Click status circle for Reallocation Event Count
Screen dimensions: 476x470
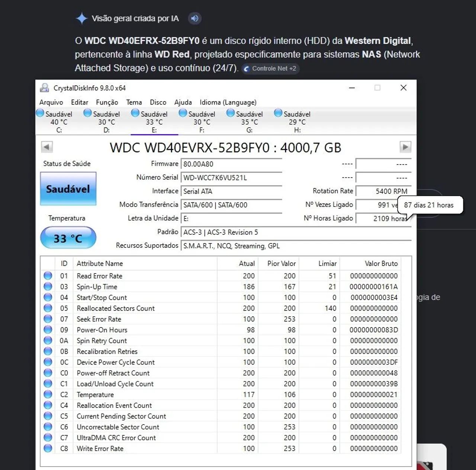[48, 405]
